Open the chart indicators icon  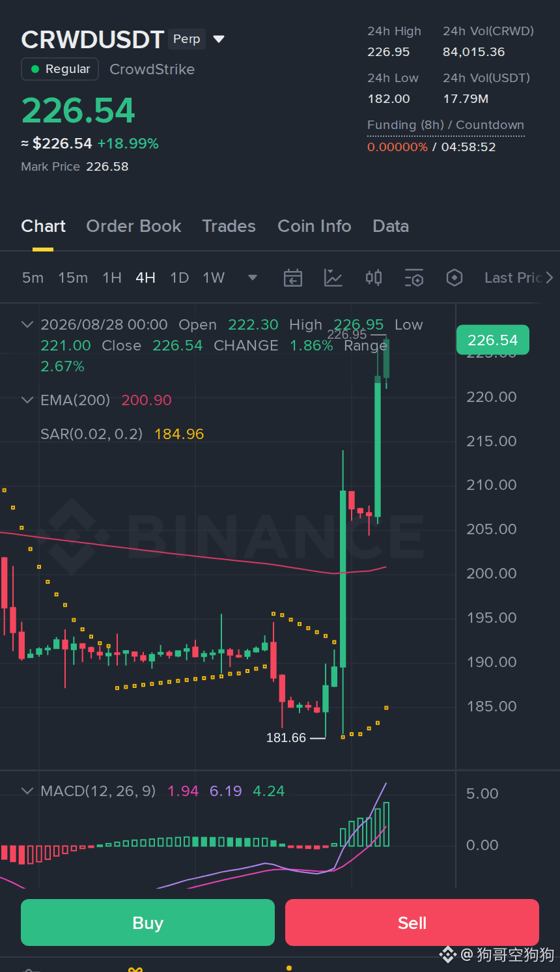333,278
